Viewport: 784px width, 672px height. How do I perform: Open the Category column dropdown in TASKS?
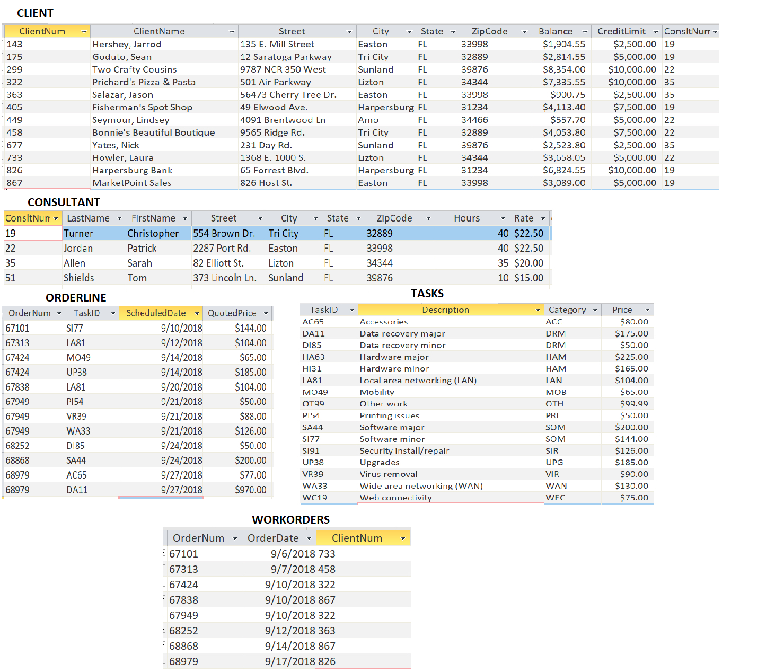coord(595,310)
